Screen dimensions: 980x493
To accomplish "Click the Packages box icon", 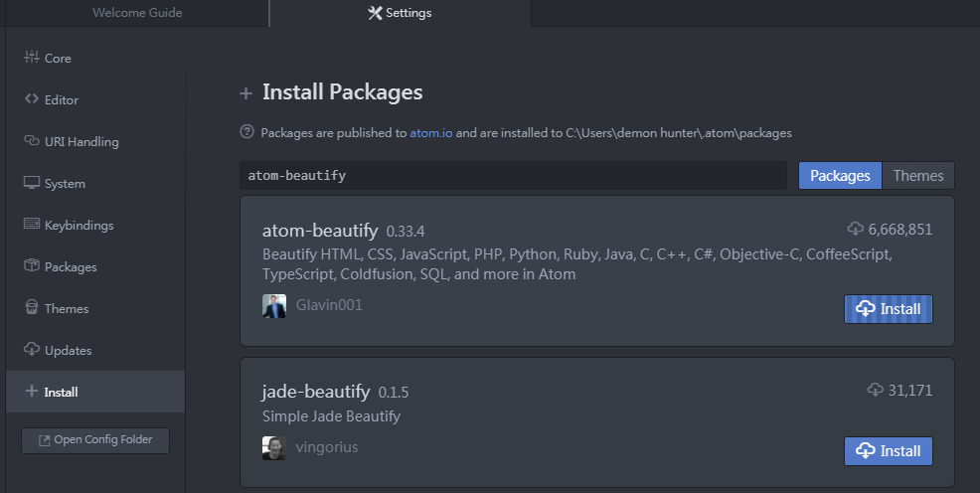I will (31, 265).
